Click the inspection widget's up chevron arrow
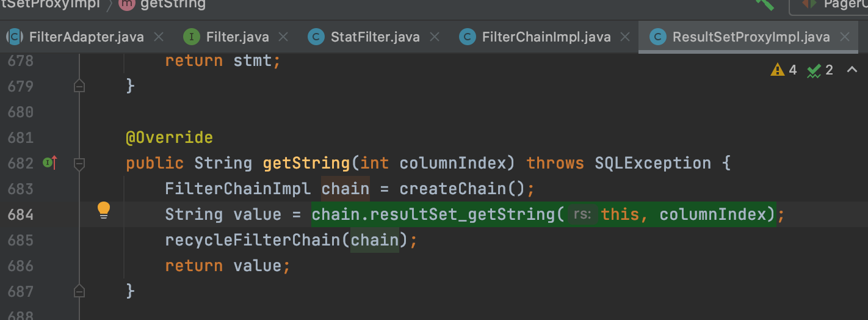 852,70
